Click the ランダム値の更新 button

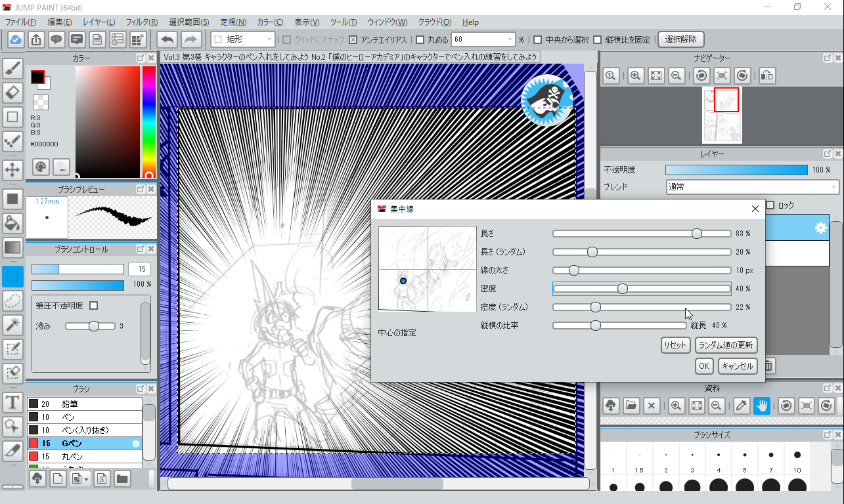[x=726, y=345]
